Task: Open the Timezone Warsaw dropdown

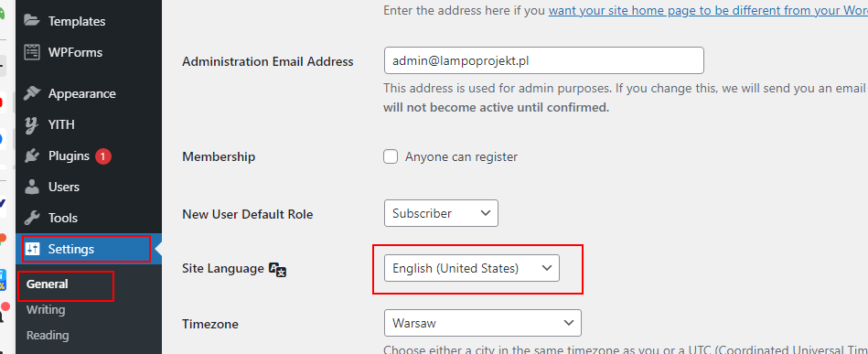Action: point(483,322)
